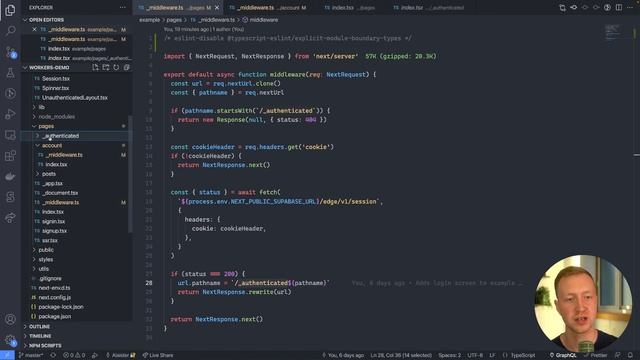This screenshot has height=360, width=640.
Task: Close _middleware.ts entry in Open Editors
Action: click(34, 29)
